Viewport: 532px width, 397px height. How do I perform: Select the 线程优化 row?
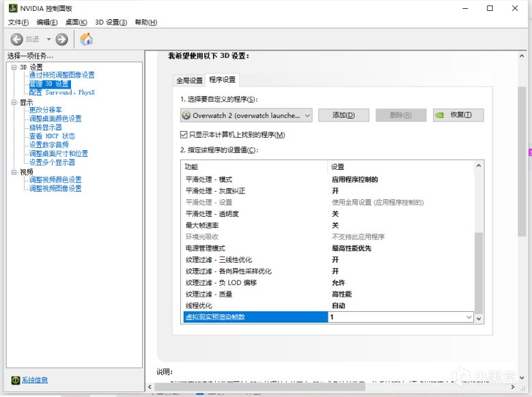click(x=328, y=306)
